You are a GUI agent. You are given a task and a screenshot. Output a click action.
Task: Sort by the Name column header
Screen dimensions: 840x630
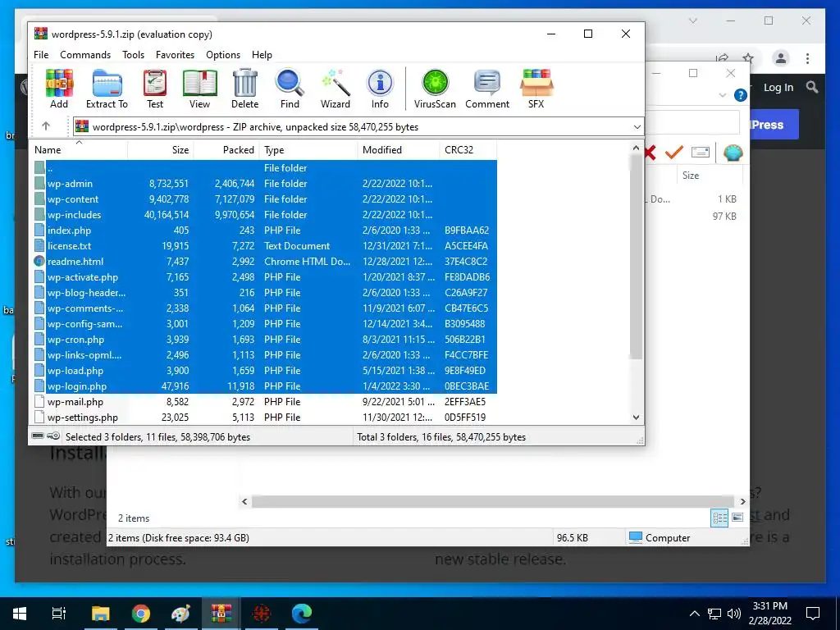pos(79,150)
